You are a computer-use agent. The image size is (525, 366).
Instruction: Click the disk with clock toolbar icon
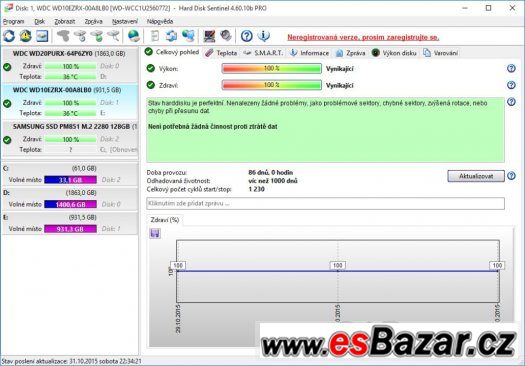click(80, 36)
